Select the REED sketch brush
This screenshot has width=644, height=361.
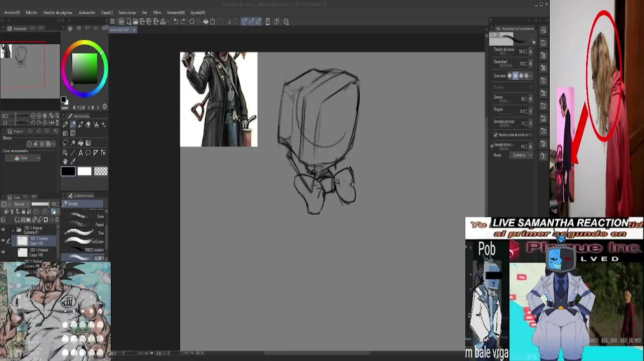(82, 250)
